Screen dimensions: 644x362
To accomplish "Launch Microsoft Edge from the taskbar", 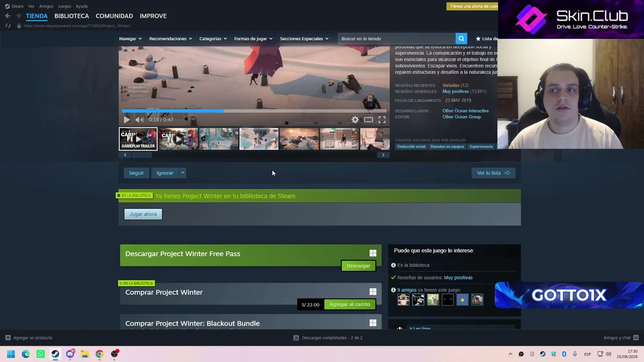I will 26,354.
